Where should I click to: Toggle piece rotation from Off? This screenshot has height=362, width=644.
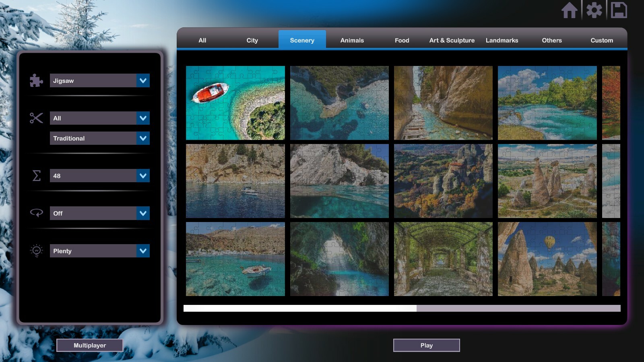(99, 213)
